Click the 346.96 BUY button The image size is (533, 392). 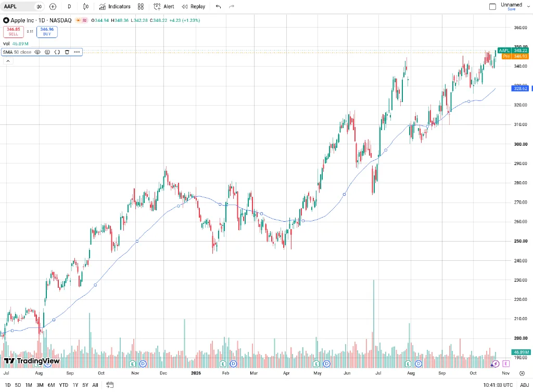[x=47, y=32]
